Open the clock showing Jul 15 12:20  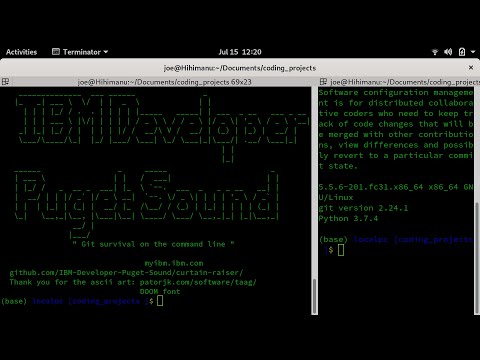240,52
